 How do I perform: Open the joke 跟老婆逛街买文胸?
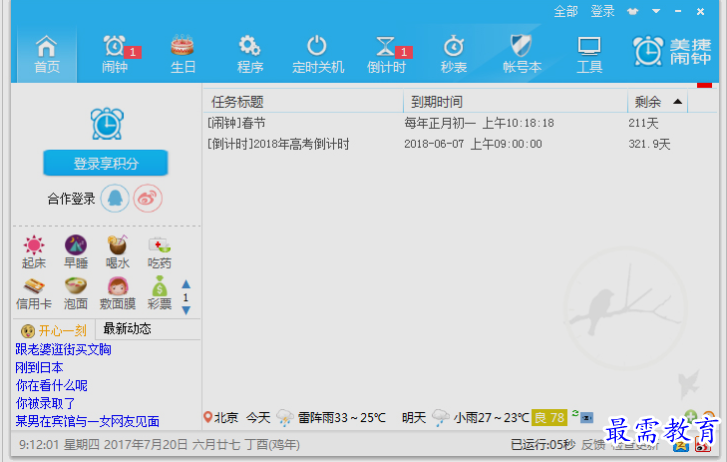[64, 349]
